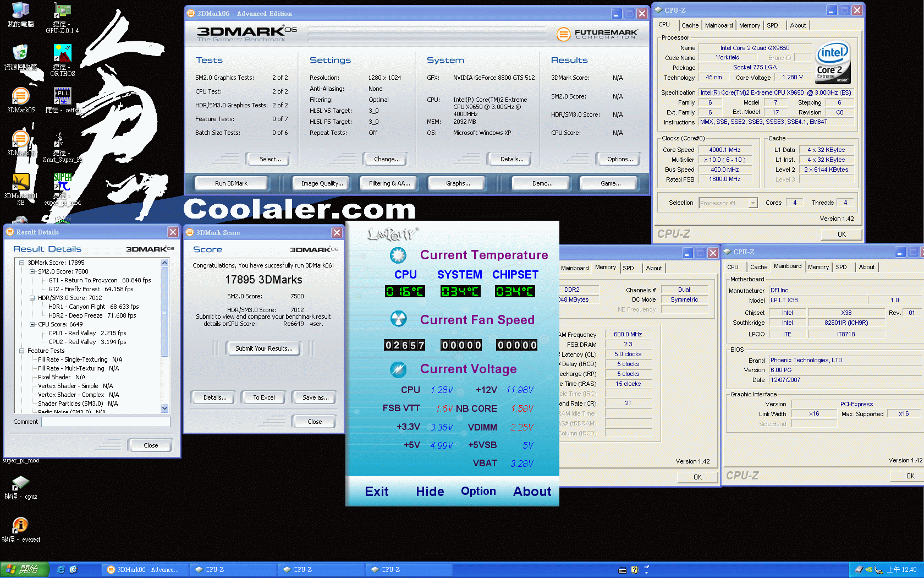The height and width of the screenshot is (578, 924).
Task: Click the Futuremark Corporation logo
Action: 596,34
